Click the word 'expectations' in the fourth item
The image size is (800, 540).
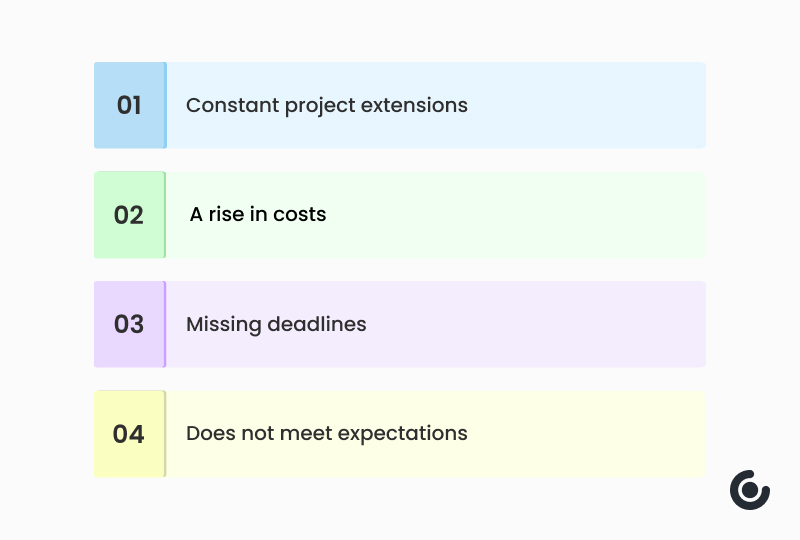(403, 434)
